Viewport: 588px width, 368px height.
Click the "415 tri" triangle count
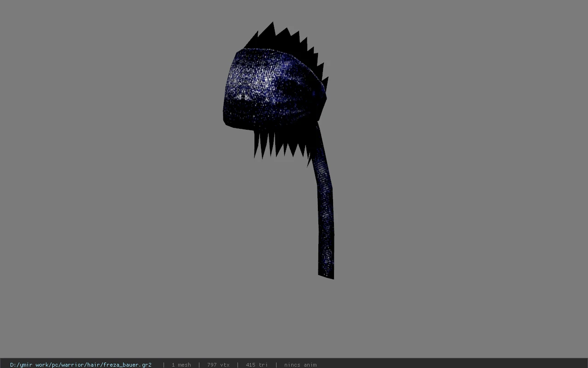click(256, 365)
